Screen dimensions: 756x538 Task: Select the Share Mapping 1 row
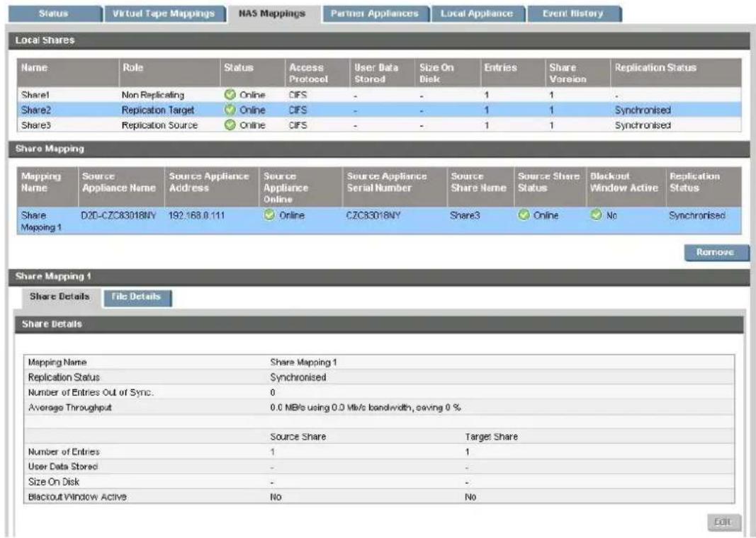click(379, 221)
